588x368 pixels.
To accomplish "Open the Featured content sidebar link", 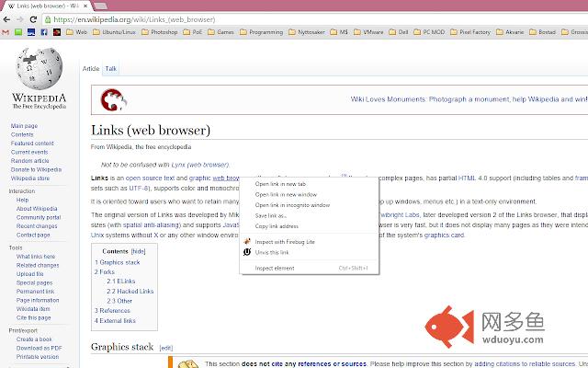I will coord(32,144).
